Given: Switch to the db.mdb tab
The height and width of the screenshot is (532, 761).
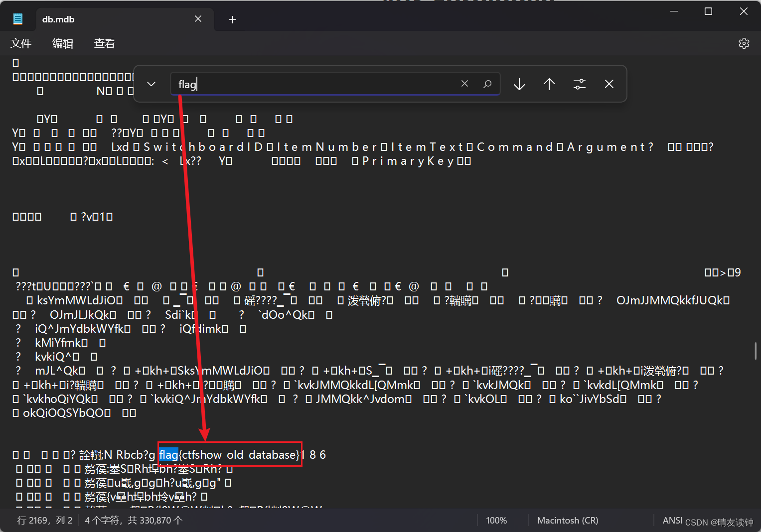Looking at the screenshot, I should pyautogui.click(x=125, y=19).
